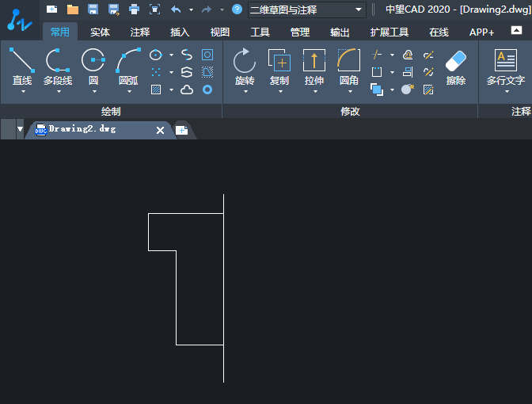Close the Drawing2.dwg document tab
This screenshot has width=532, height=404.
click(160, 130)
